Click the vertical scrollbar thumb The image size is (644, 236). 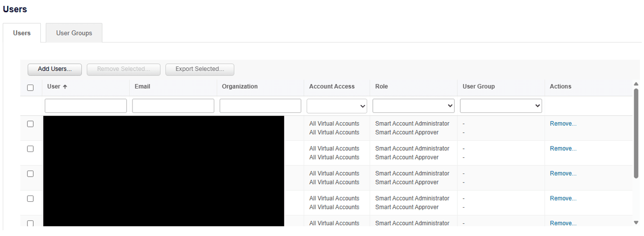(x=635, y=133)
